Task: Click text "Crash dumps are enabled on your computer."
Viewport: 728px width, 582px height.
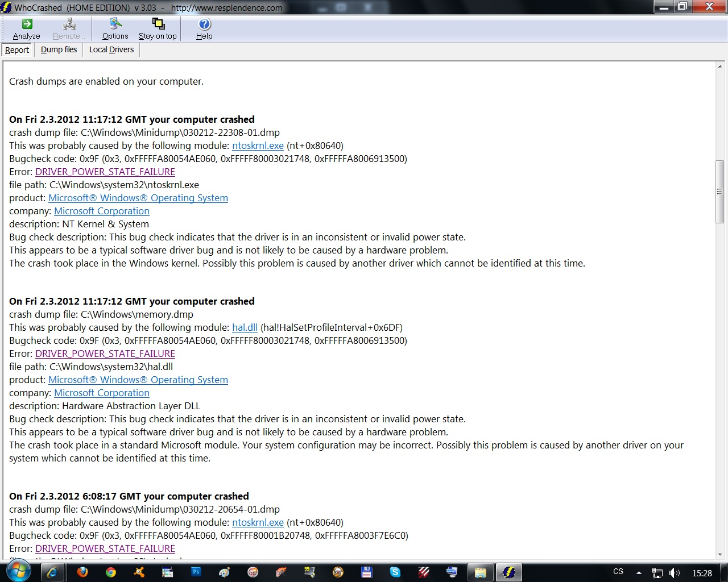Action: tap(106, 81)
